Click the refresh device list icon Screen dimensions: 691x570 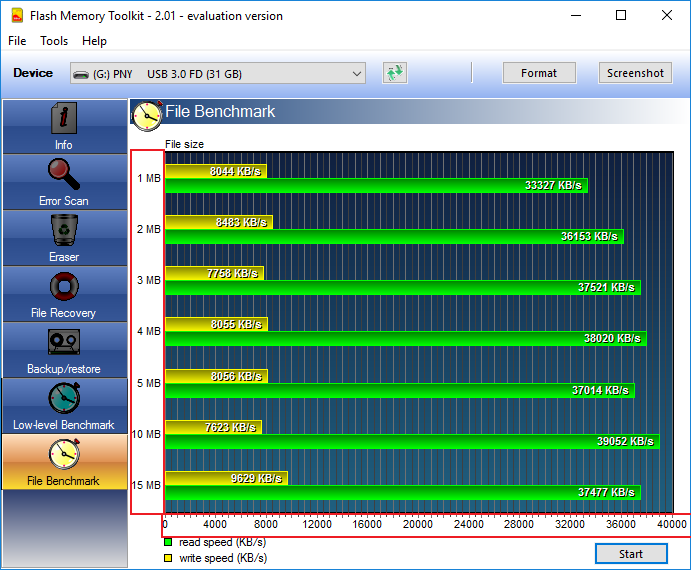(x=395, y=73)
